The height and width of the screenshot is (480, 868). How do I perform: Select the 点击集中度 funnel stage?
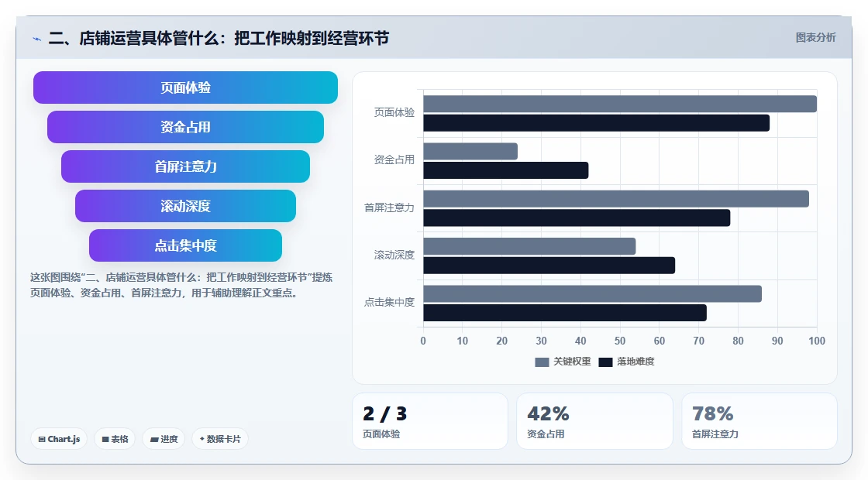point(185,245)
